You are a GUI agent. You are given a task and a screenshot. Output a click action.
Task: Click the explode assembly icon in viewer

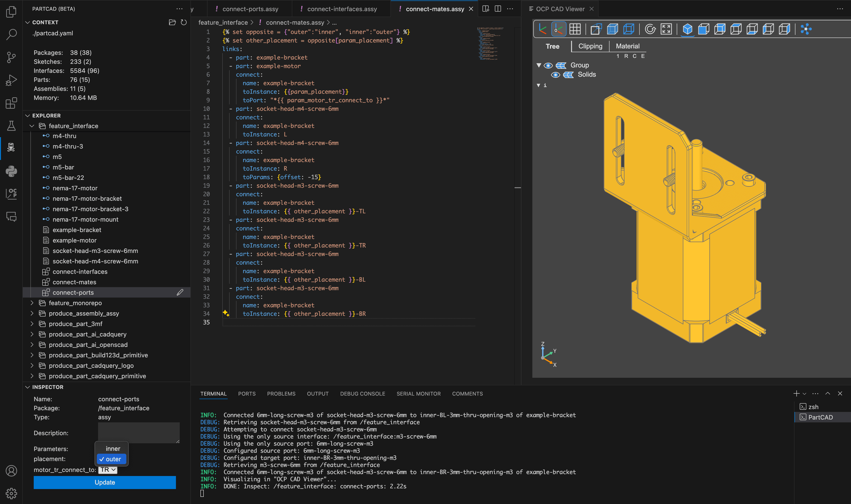(x=806, y=29)
